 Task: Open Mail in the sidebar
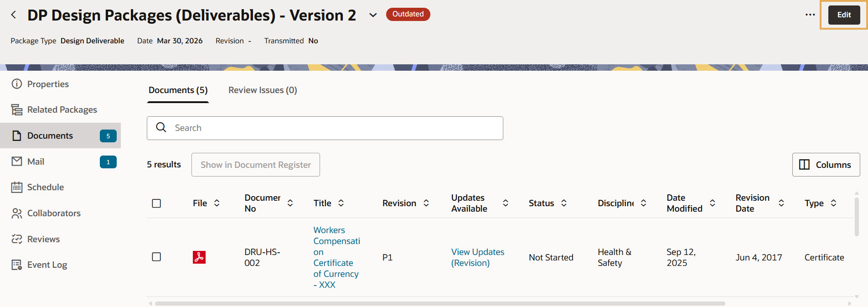click(x=36, y=162)
